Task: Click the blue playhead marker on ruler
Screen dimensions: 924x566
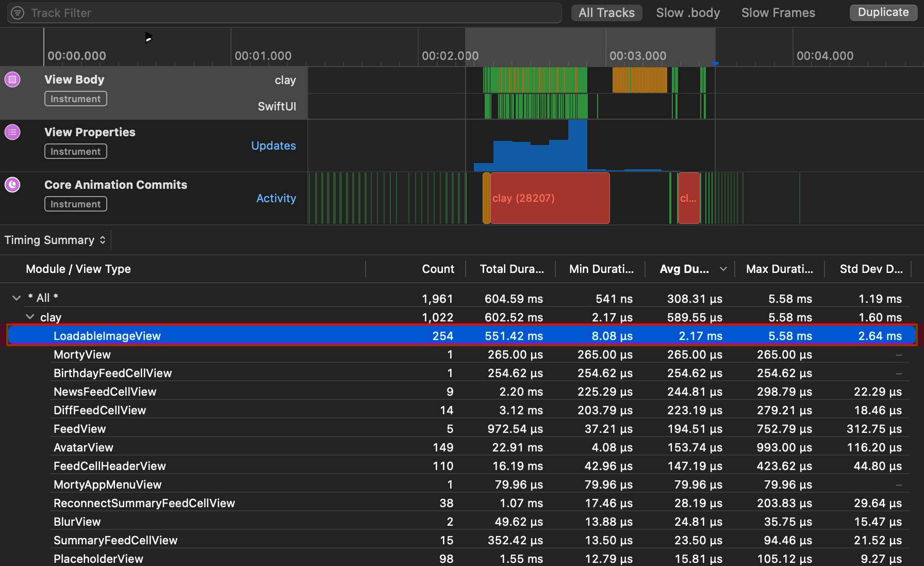Action: (x=715, y=64)
